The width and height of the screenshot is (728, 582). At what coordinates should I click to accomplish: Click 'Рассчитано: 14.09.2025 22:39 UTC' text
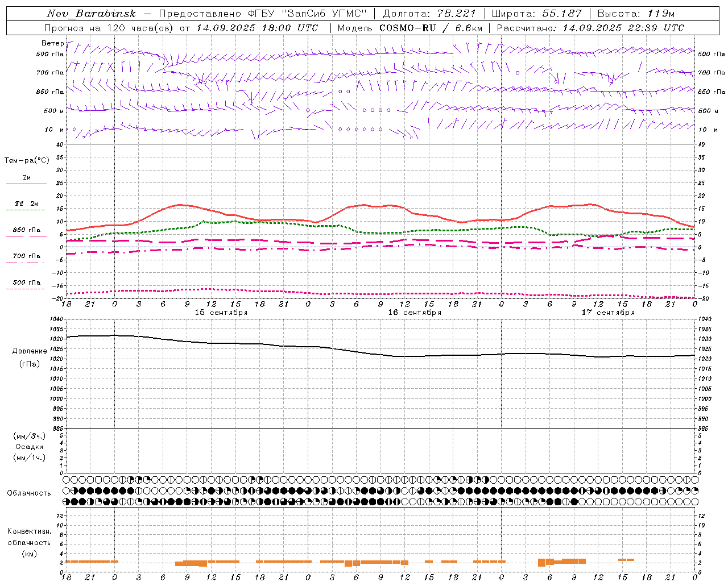590,28
